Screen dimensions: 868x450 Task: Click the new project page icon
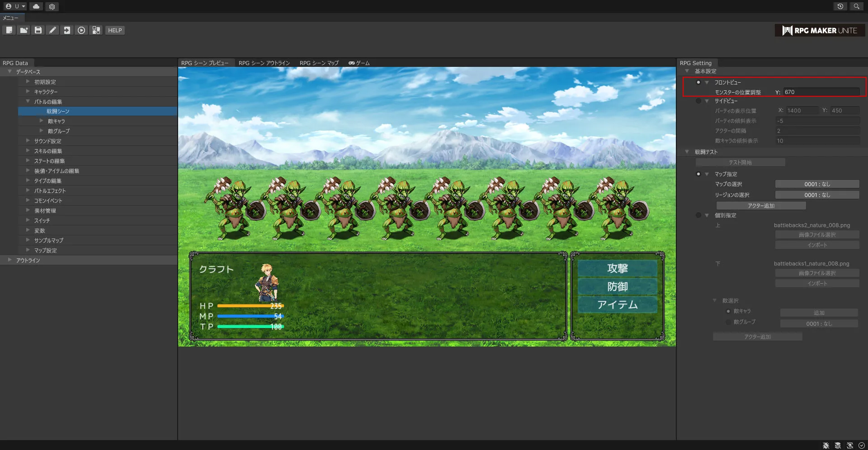[9, 30]
